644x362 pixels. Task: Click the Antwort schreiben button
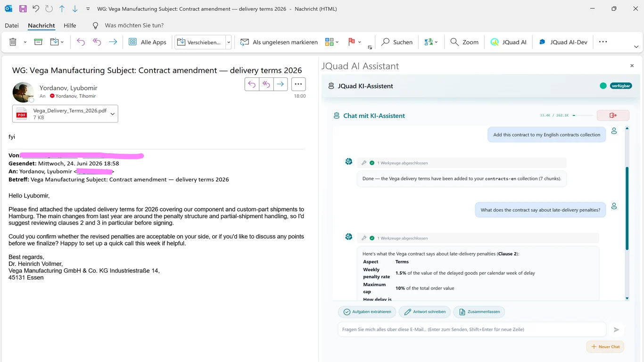(x=424, y=312)
